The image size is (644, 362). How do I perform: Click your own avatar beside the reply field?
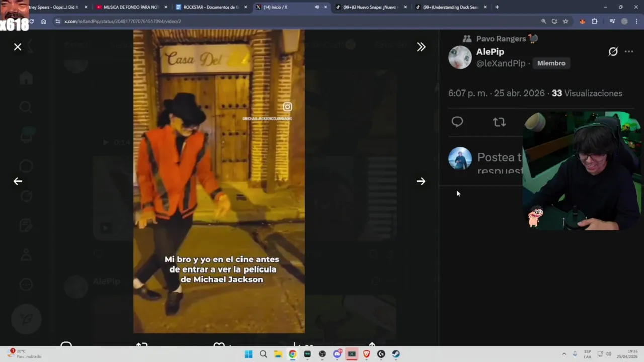click(x=460, y=158)
